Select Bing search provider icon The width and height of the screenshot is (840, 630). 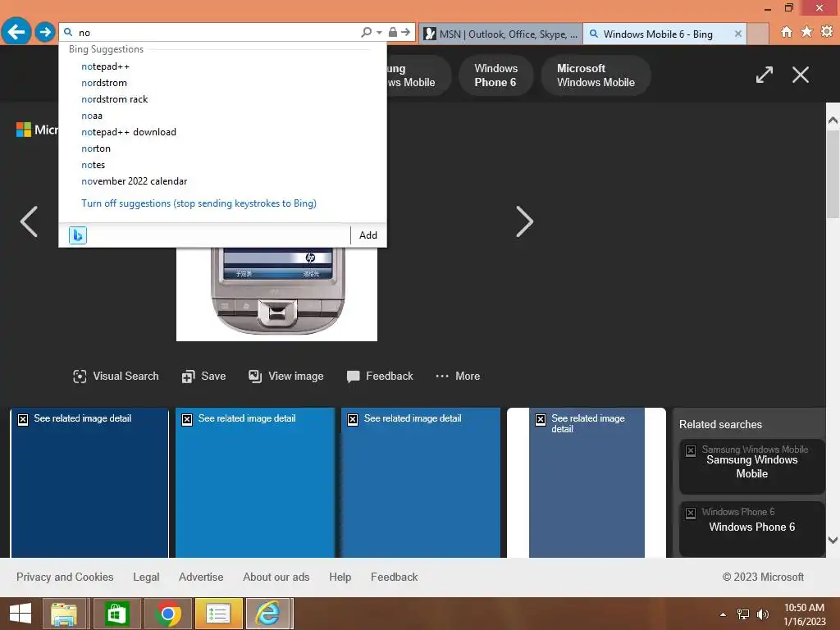point(78,235)
